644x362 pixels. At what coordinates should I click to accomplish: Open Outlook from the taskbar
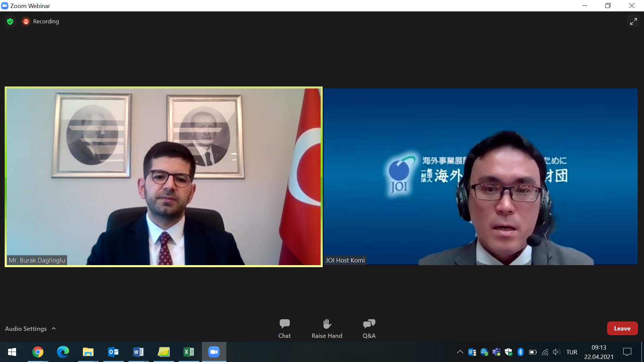tap(113, 352)
